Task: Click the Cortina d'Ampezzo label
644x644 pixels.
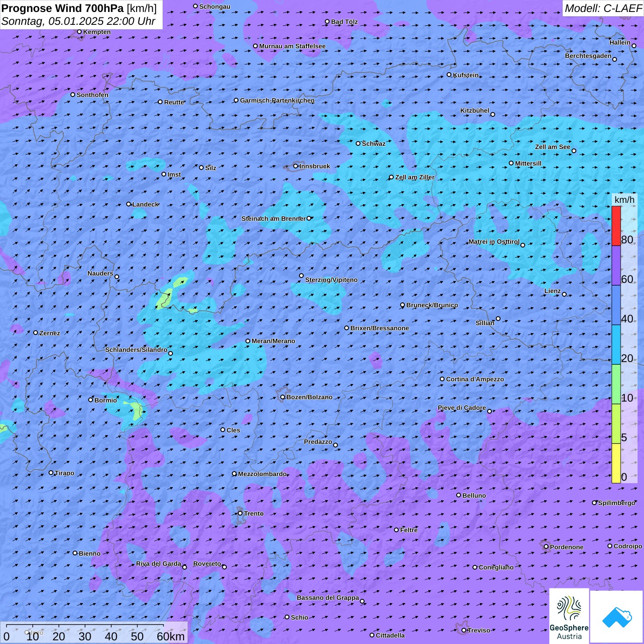Action: (x=475, y=379)
